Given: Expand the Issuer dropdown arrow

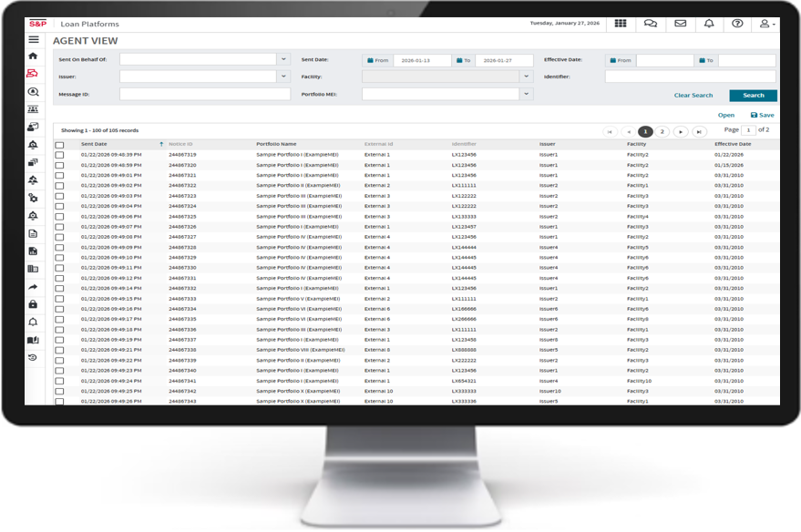Looking at the screenshot, I should [x=283, y=77].
